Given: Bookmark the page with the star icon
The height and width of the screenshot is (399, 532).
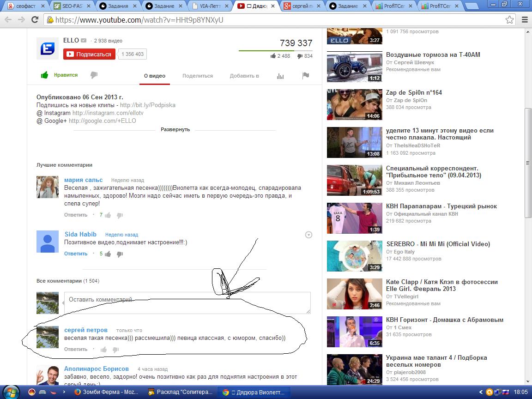Looking at the screenshot, I should (x=509, y=20).
